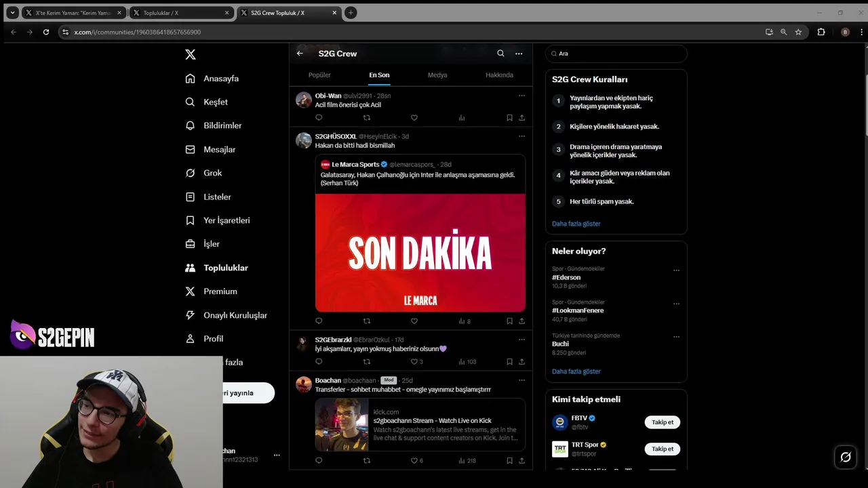Viewport: 868px width, 488px height.
Task: Click the İşler briefcase icon
Action: (x=191, y=244)
